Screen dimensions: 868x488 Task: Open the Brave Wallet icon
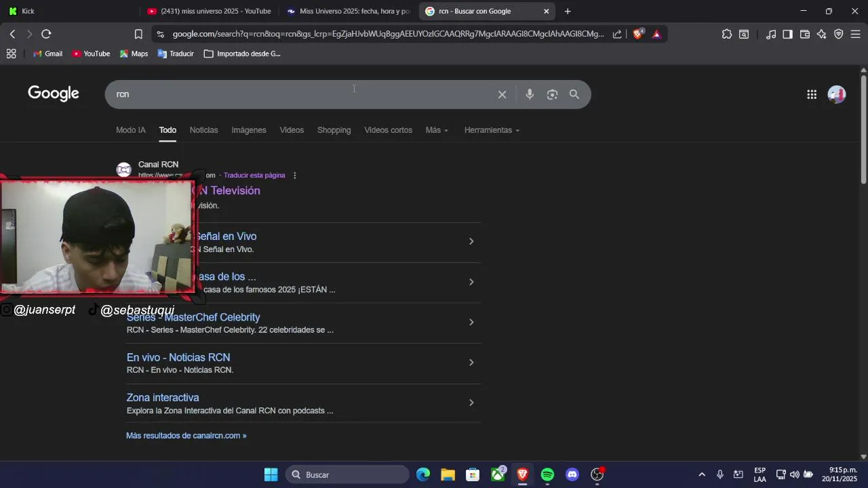click(805, 34)
